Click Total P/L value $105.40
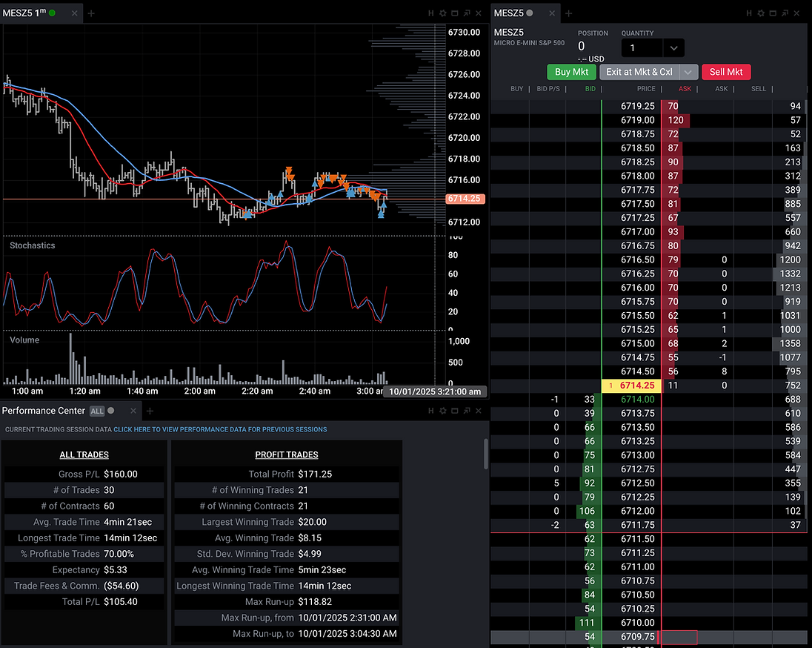This screenshot has width=812, height=648. (121, 602)
